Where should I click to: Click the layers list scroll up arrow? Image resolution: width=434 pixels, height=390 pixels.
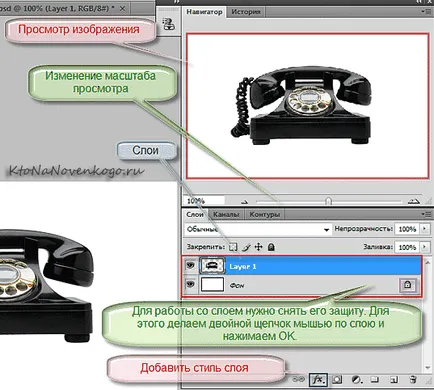point(428,262)
